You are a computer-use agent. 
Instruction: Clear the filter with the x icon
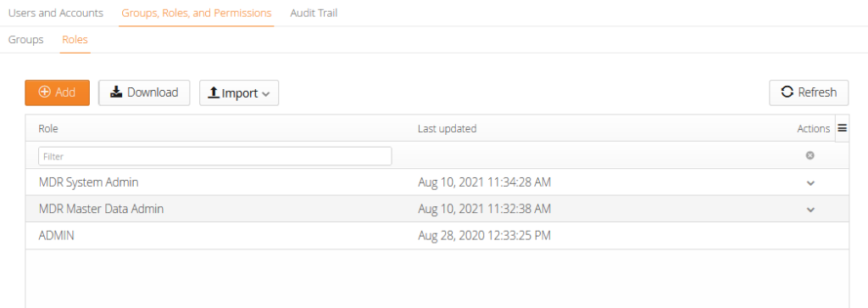pyautogui.click(x=810, y=155)
